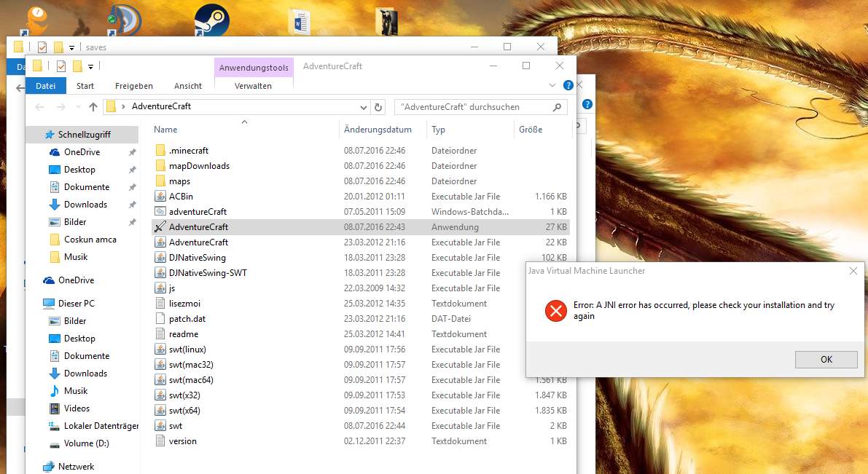Click the patch.dat file icon
This screenshot has height=474, width=868.
pyautogui.click(x=160, y=319)
